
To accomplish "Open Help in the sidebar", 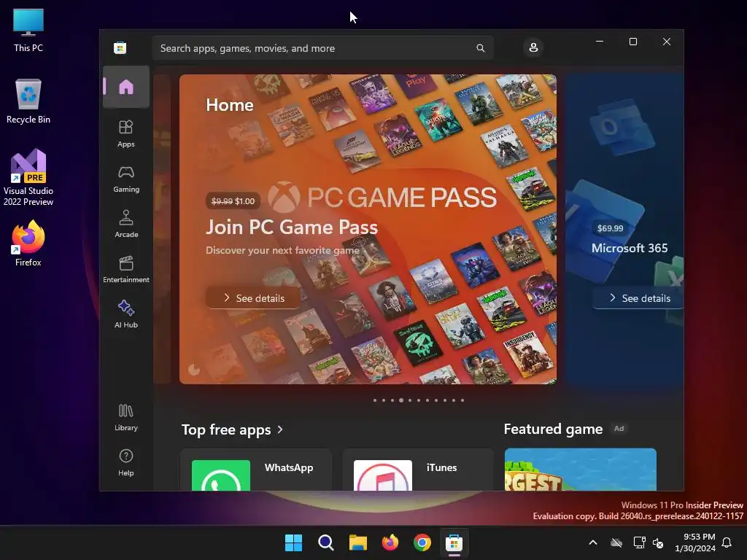I will [126, 463].
